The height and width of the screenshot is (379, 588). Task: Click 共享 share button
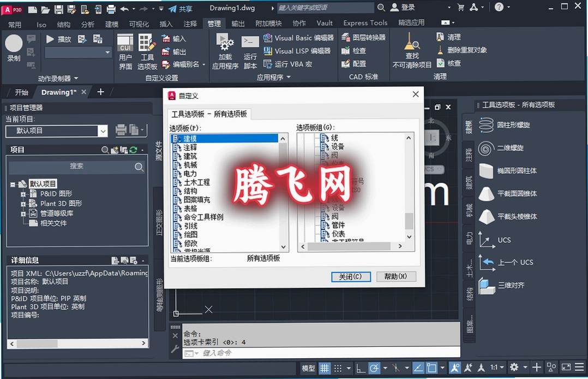click(181, 9)
